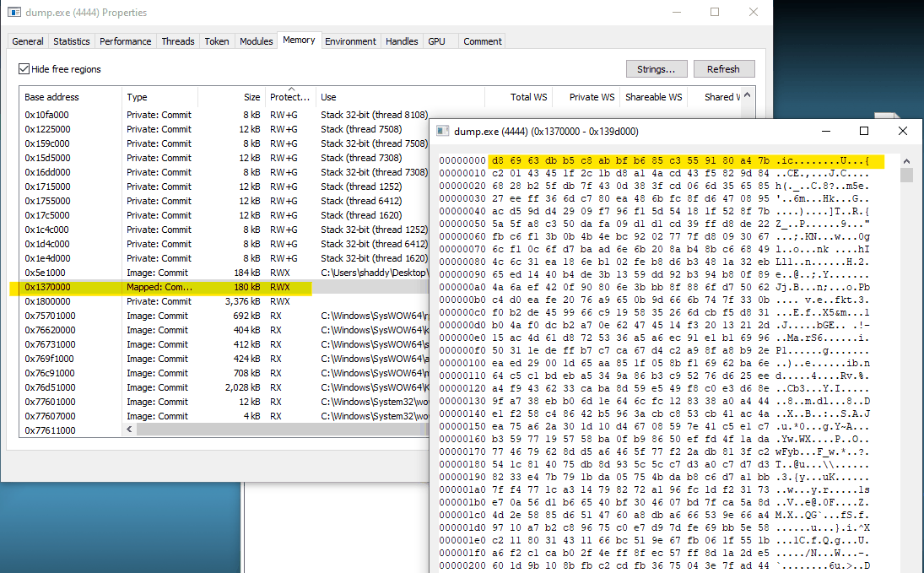This screenshot has height=573, width=924.
Task: Click the Properties window title bar icon
Action: coord(14,13)
